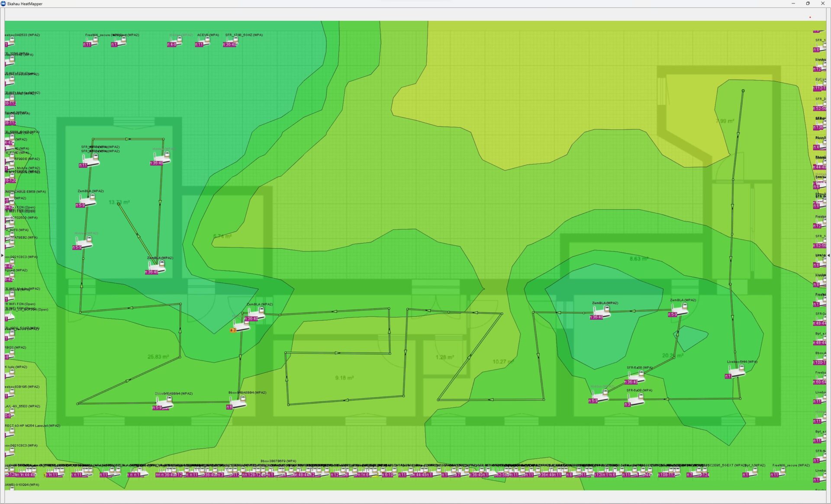Screen dimensions: 831x504
Task: Click the '9.18 m²' room area label
Action: 344,378
